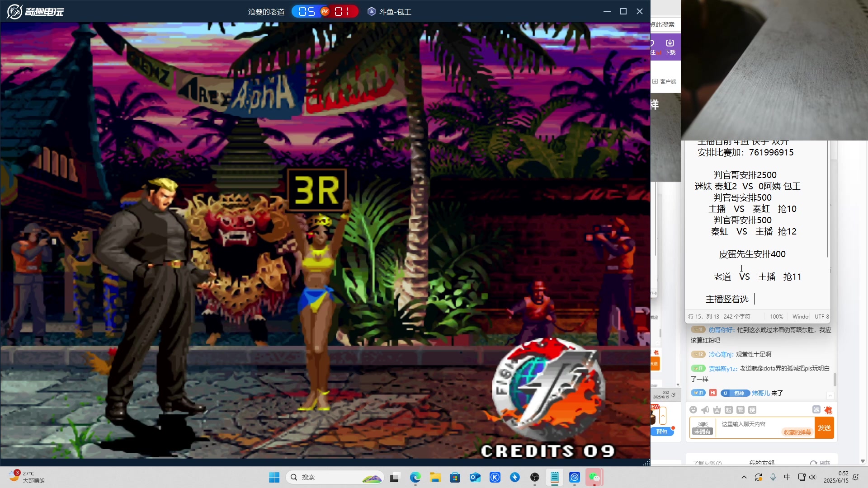Click the notepad line 主播竖着选
This screenshot has width=868, height=488.
727,299
